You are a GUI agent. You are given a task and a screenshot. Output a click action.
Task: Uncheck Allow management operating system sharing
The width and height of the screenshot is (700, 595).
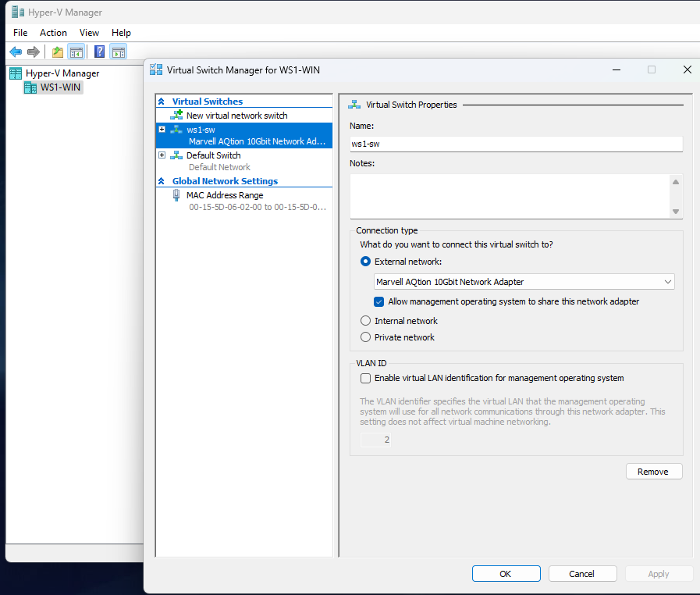coord(379,301)
